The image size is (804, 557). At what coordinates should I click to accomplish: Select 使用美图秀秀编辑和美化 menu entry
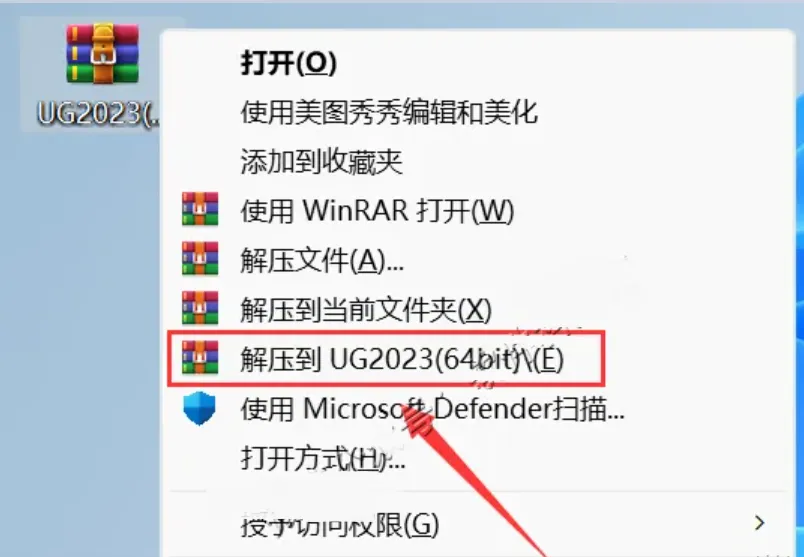coord(389,112)
